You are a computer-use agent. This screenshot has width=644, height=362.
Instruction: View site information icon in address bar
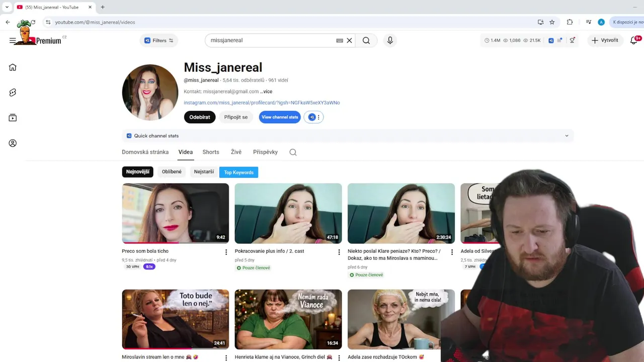48,22
